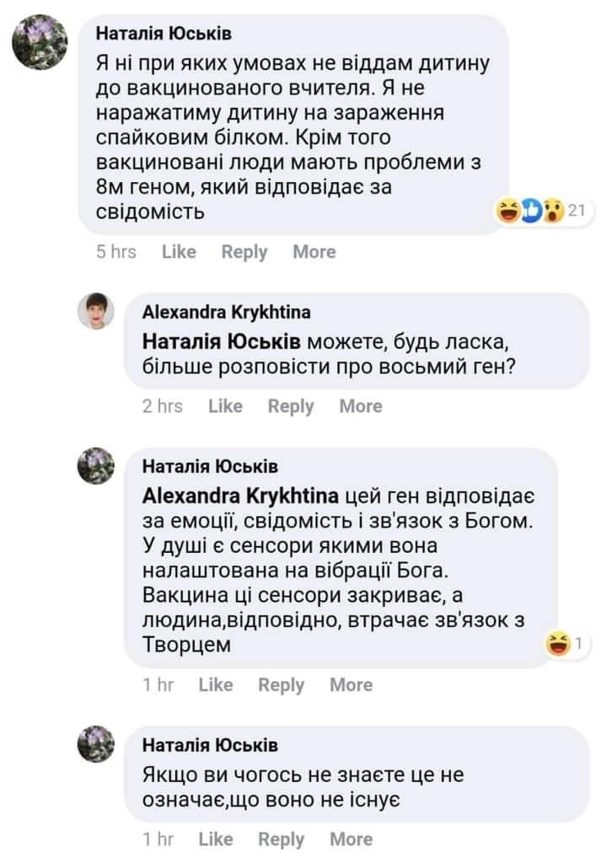607x868 pixels.
Task: Click the avatar beside the 'Якщо ви чогось' reply
Action: pyautogui.click(x=95, y=744)
